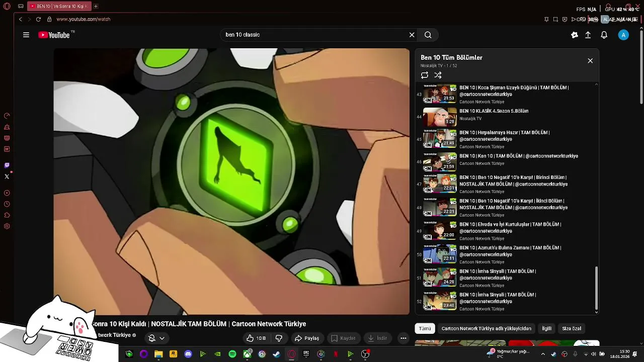Open a new browser tab

(96, 7)
